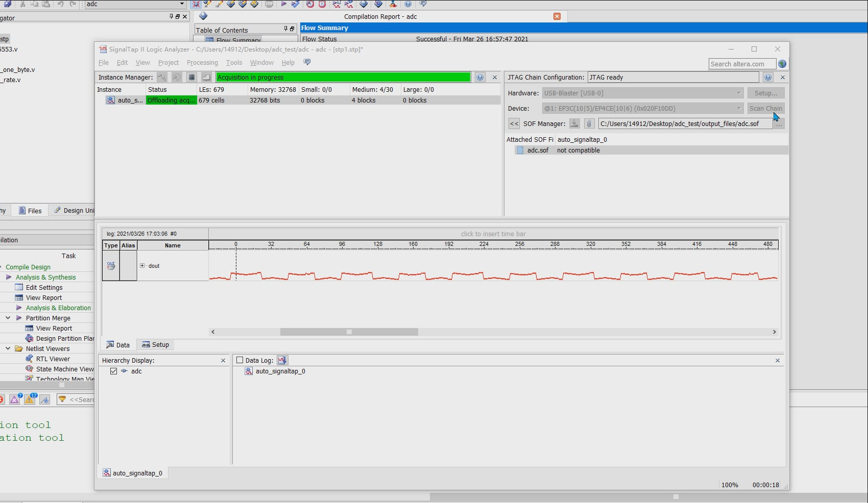Click the waveform horizontal scrollbar thumb
Image resolution: width=868 pixels, height=503 pixels.
349,332
